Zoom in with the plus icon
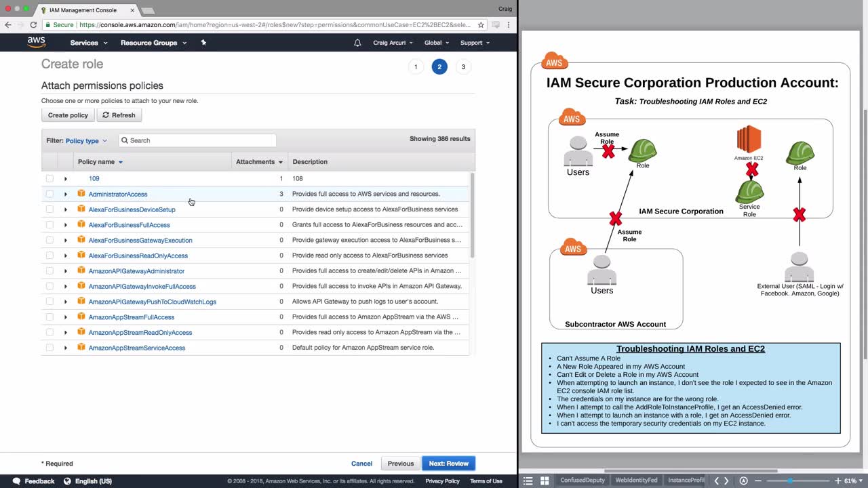The image size is (868, 488). pyautogui.click(x=838, y=481)
